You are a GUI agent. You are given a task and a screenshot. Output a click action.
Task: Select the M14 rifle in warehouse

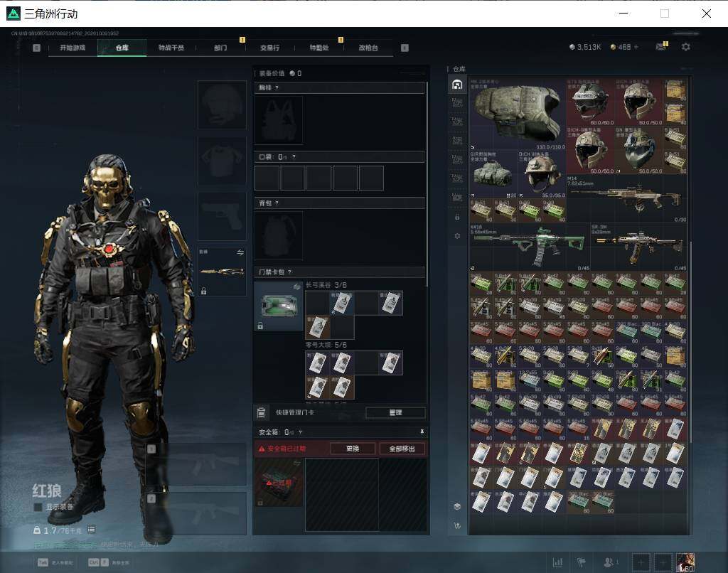click(x=627, y=199)
